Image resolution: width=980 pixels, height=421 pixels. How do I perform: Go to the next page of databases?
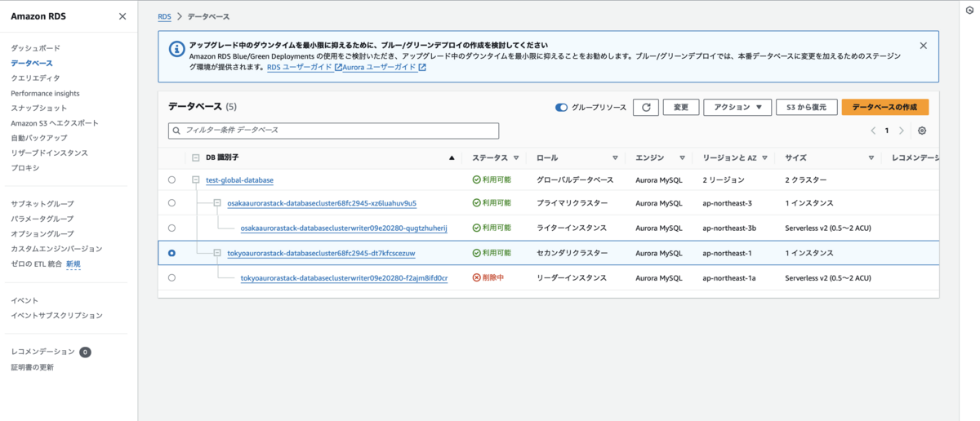[x=901, y=131]
